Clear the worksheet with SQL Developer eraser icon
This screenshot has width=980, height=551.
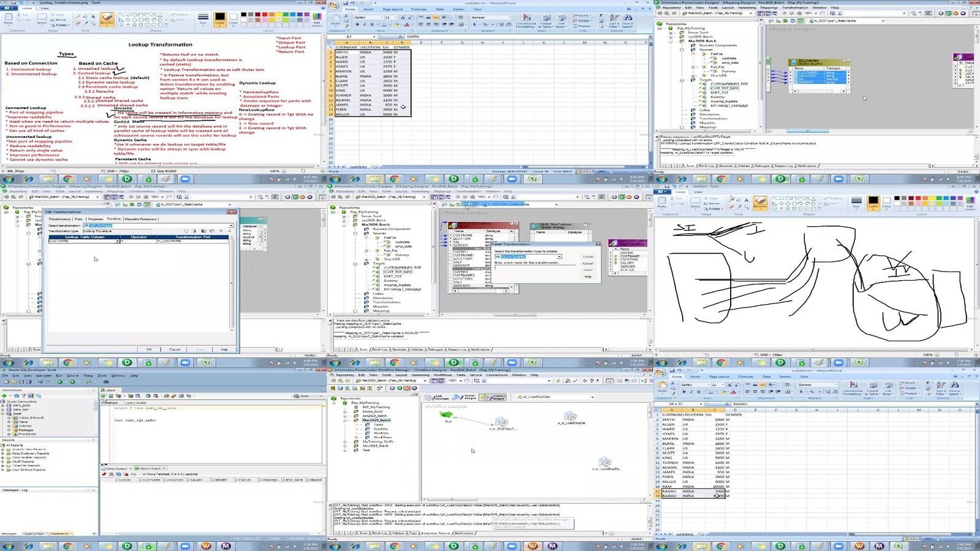[174, 396]
